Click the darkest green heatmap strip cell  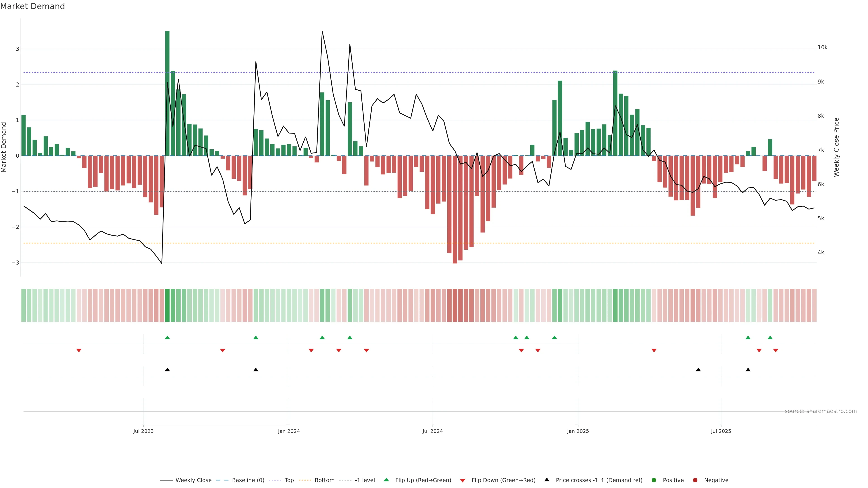167,305
